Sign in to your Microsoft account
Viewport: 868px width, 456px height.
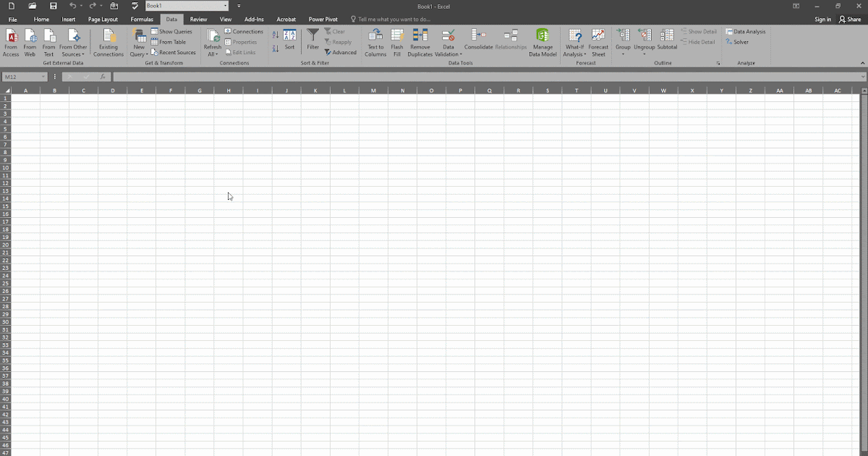[823, 20]
